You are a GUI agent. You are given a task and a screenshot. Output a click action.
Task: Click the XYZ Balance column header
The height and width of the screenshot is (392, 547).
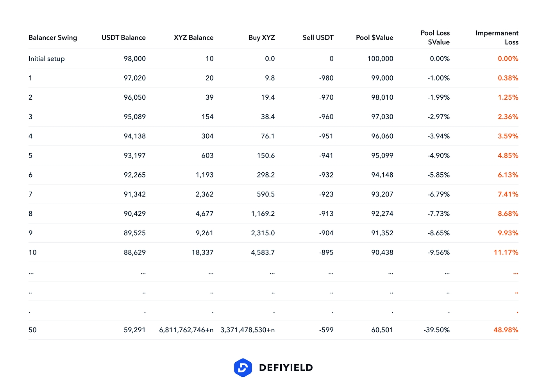(193, 38)
